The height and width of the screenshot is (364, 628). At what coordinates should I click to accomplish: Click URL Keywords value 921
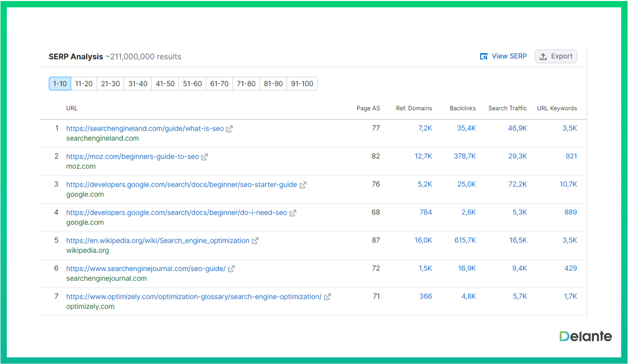click(571, 156)
